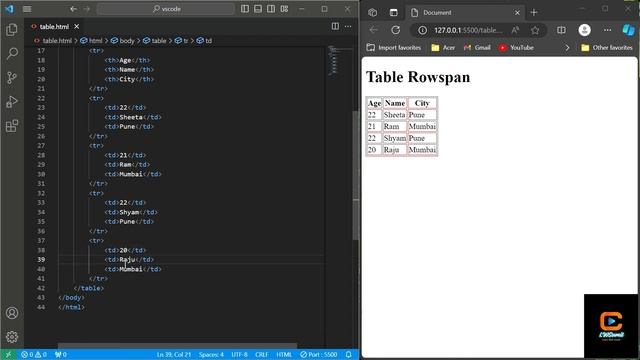Click the UTF-8 encoding status item
The image size is (640, 360).
[240, 354]
